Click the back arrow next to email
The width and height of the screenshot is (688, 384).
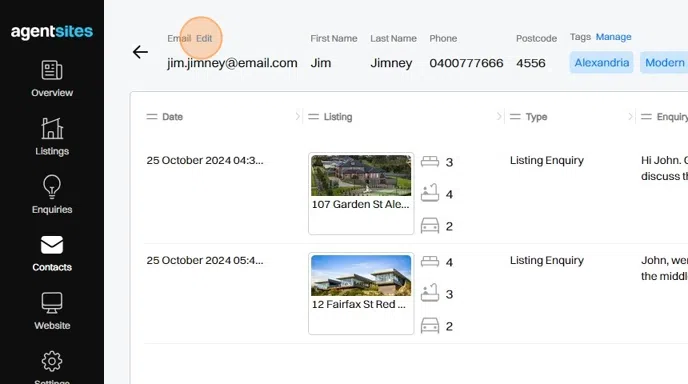click(x=140, y=52)
